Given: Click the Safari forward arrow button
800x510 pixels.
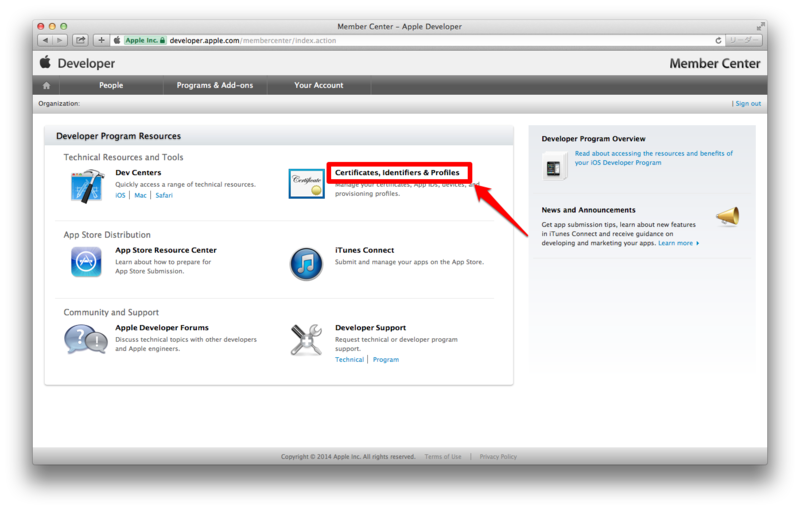Looking at the screenshot, I should click(60, 40).
